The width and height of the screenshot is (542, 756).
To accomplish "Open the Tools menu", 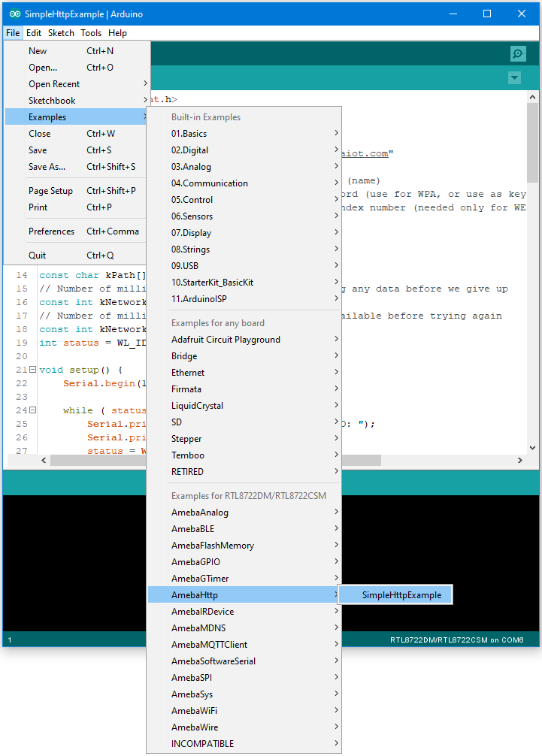I will 91,33.
